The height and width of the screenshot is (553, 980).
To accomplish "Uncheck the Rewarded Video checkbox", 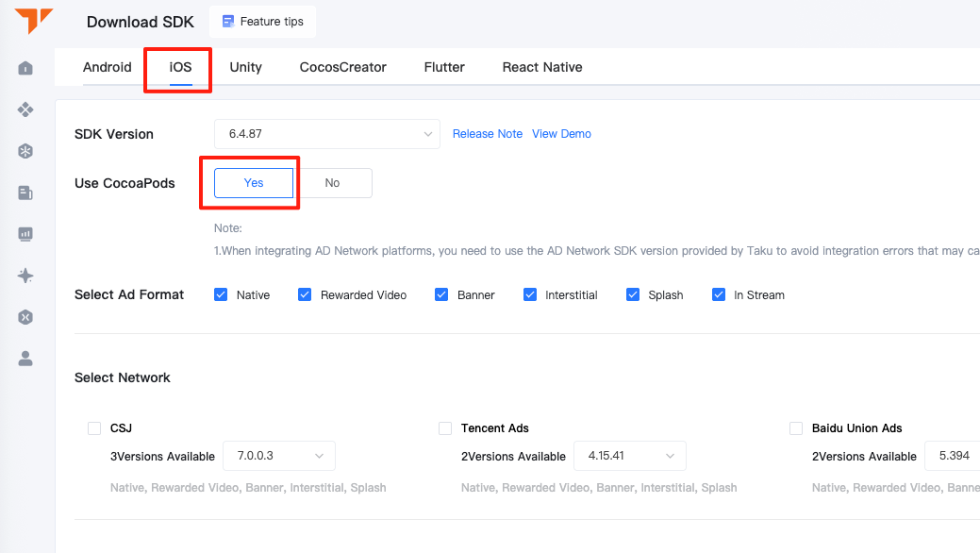I will pos(305,294).
